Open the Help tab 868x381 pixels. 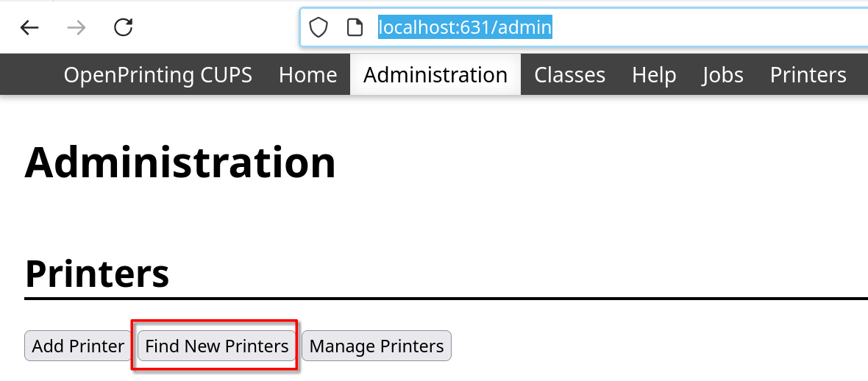point(654,75)
